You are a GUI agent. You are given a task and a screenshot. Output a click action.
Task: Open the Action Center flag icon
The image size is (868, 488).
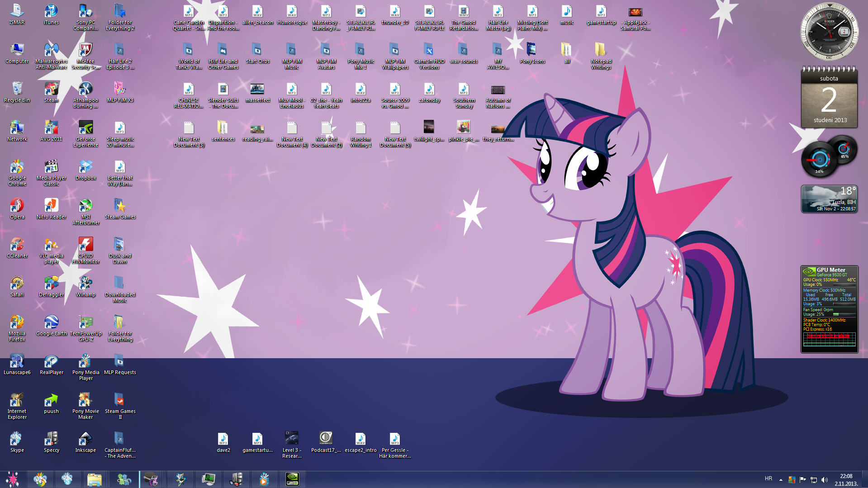[803, 480]
